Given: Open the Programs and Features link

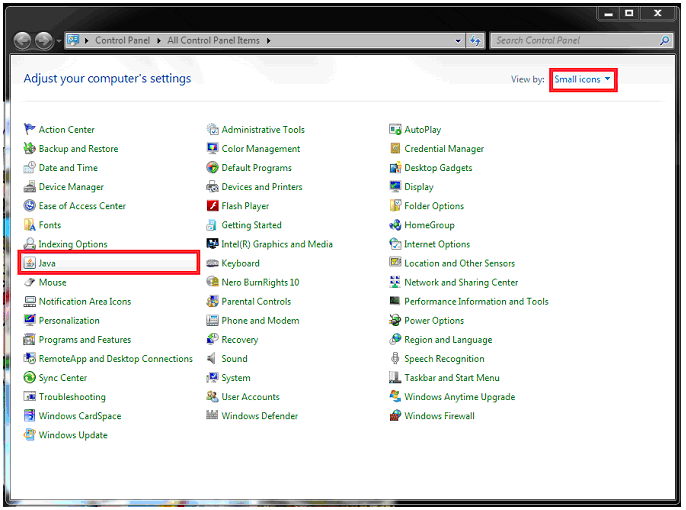Looking at the screenshot, I should (x=85, y=340).
